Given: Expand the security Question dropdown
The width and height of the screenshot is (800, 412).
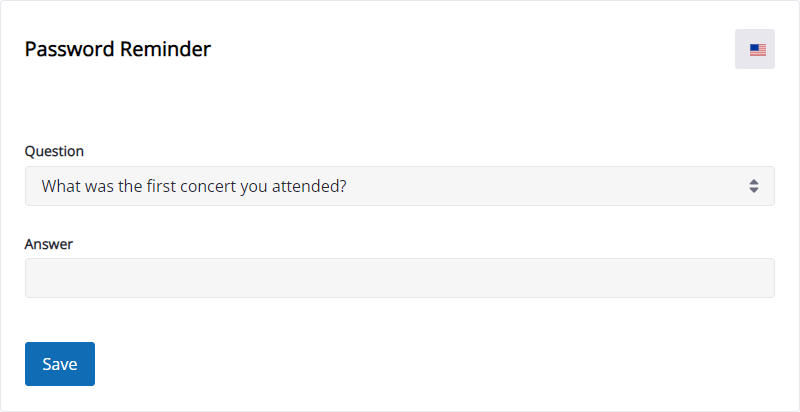Looking at the screenshot, I should 399,186.
